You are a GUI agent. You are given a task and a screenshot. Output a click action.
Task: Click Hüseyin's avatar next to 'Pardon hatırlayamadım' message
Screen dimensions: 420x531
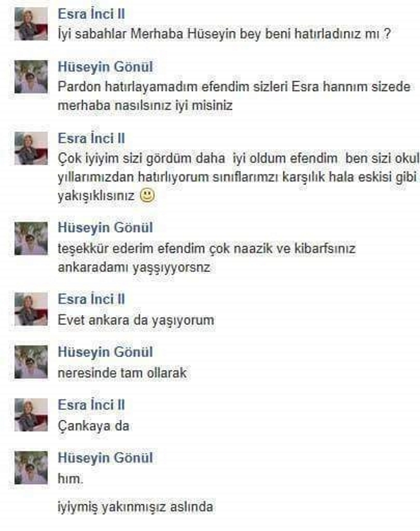coord(31,77)
